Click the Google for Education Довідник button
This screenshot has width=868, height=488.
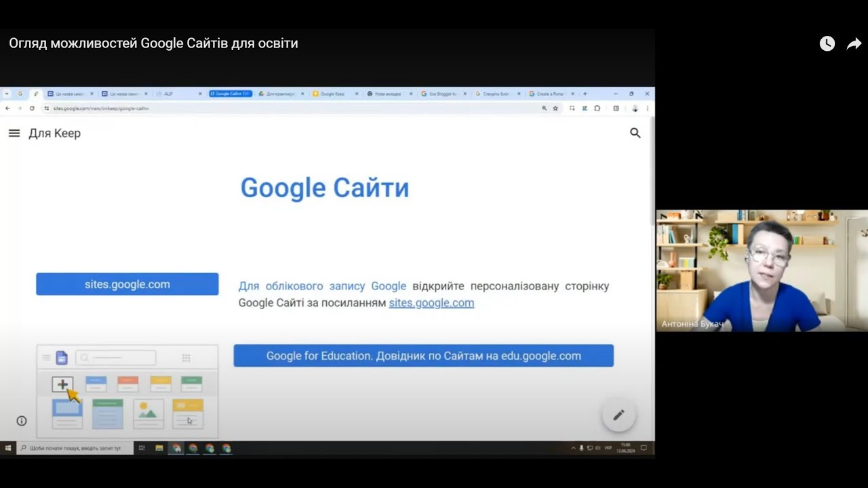click(424, 356)
